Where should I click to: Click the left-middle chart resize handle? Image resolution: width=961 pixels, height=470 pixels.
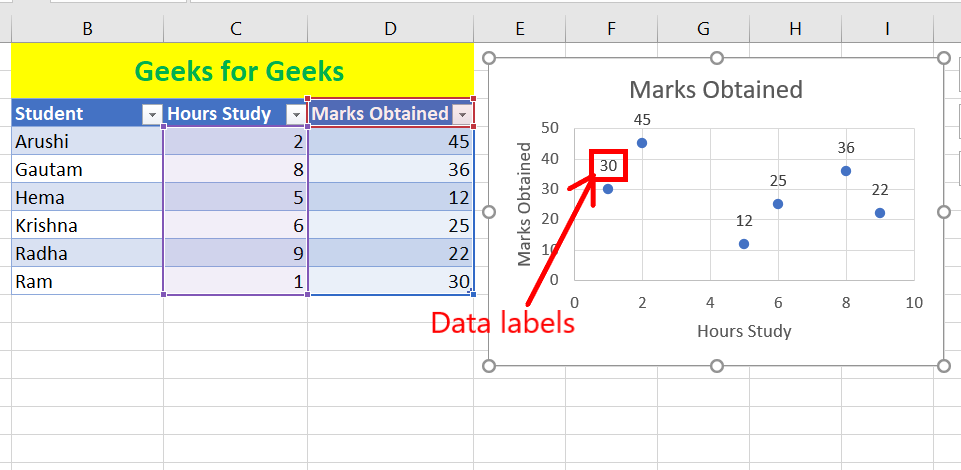tap(489, 212)
